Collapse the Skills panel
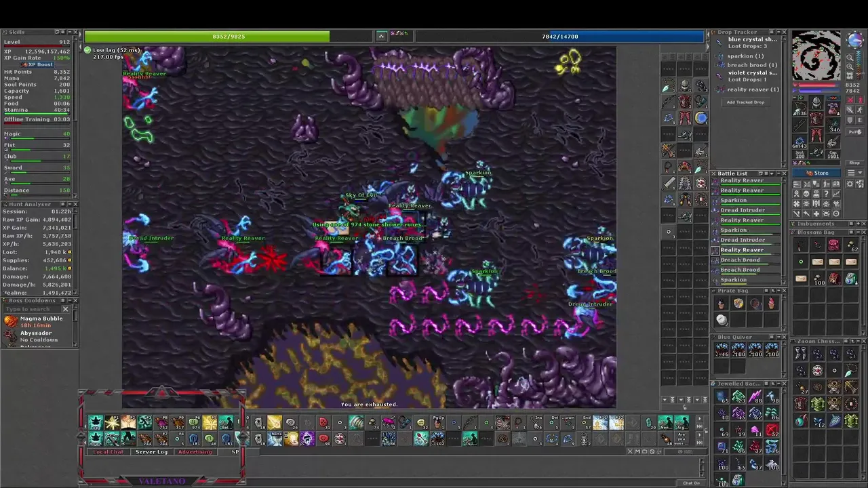 pos(70,32)
